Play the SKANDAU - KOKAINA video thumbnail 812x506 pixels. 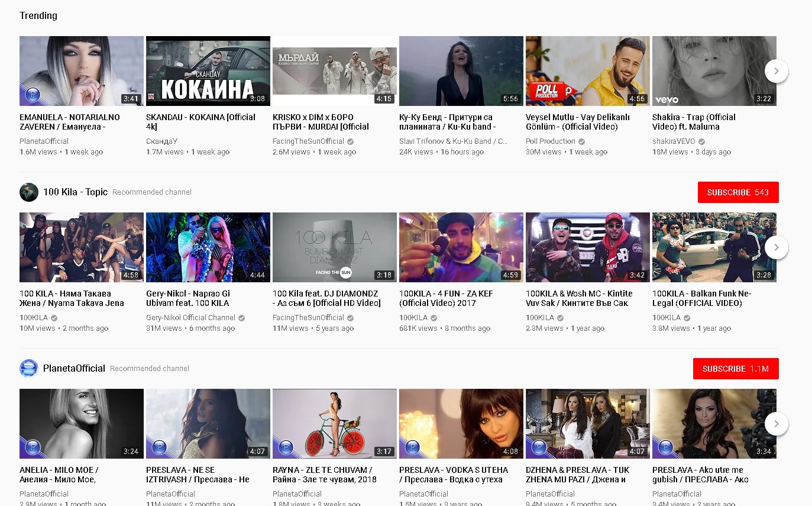pos(208,71)
